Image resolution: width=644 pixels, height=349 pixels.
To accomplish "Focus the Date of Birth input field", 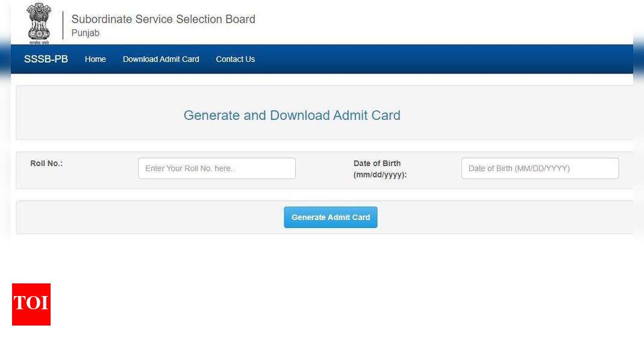I will coord(540,168).
